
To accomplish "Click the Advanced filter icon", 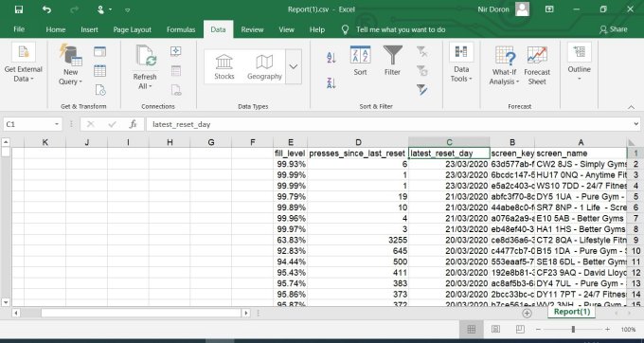I will [421, 90].
